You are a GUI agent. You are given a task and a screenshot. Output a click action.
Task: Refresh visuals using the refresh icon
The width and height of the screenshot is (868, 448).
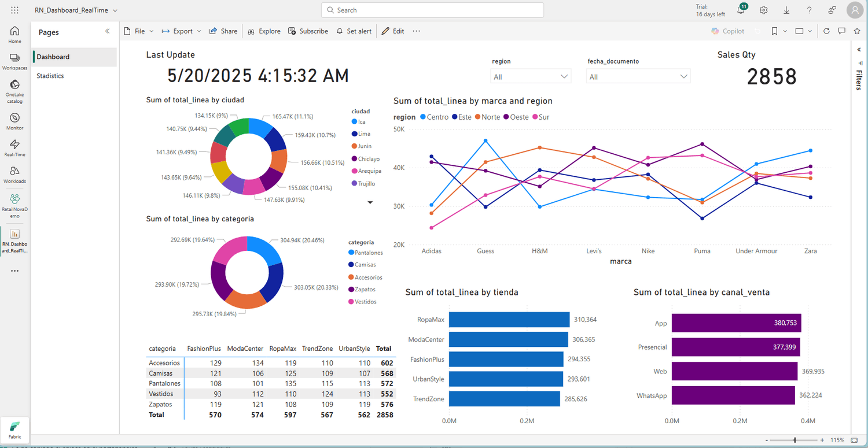tap(826, 31)
